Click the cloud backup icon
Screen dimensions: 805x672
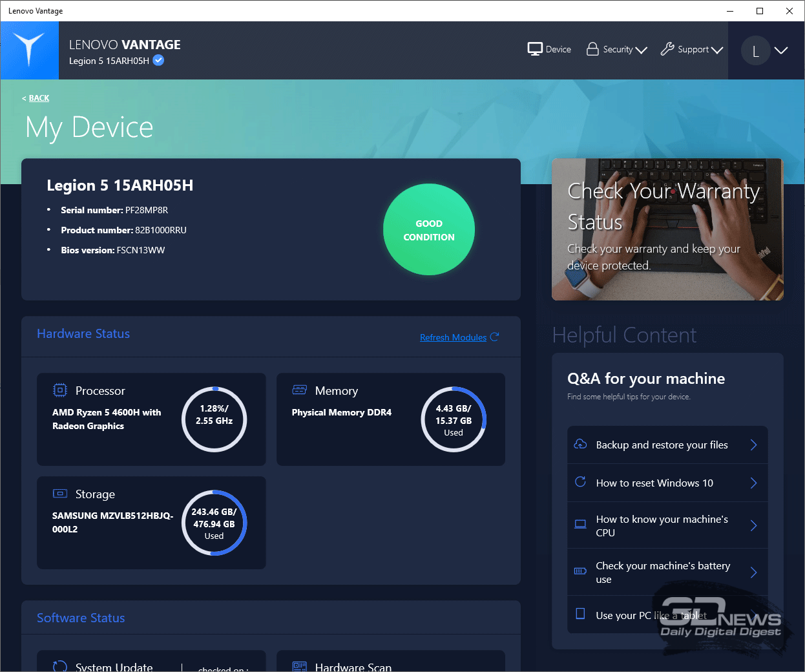point(580,444)
